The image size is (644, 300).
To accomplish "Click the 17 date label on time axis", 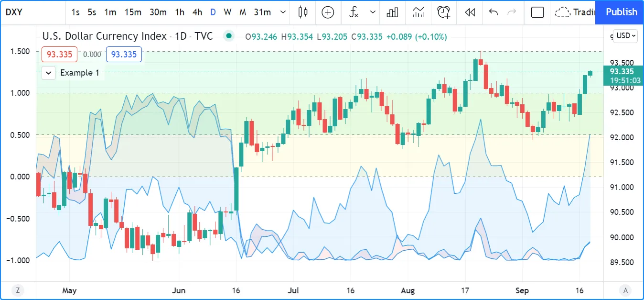I will coord(465,290).
